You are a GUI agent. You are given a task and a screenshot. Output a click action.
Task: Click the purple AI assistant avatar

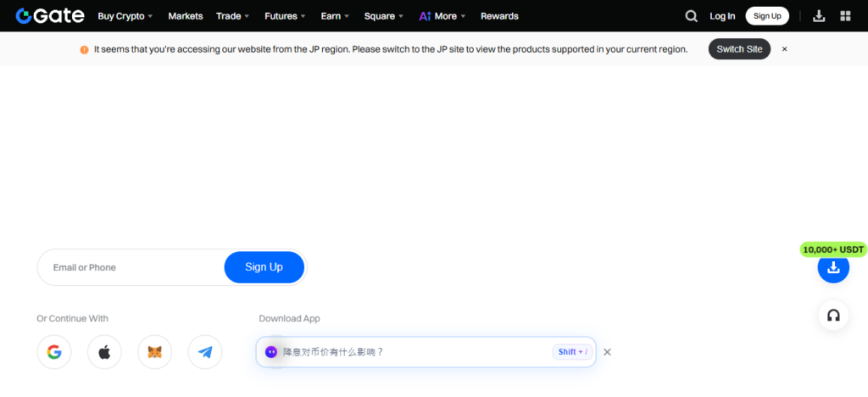click(270, 351)
